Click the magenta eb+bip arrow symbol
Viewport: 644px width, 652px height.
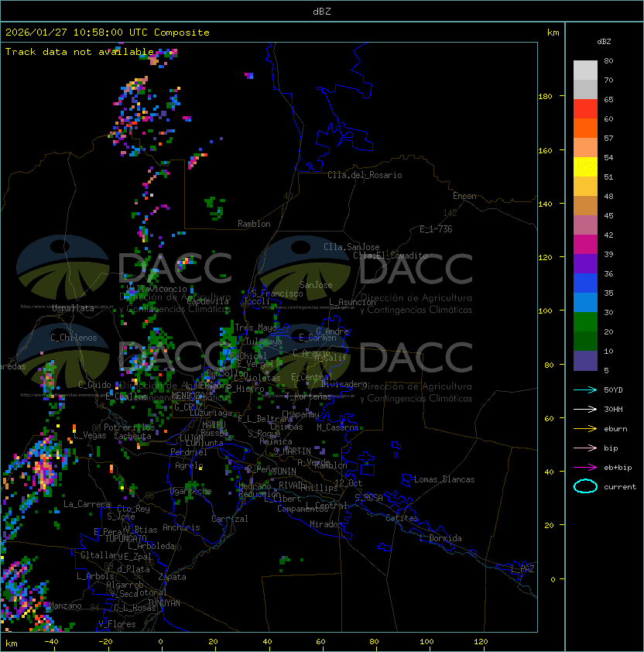586,467
